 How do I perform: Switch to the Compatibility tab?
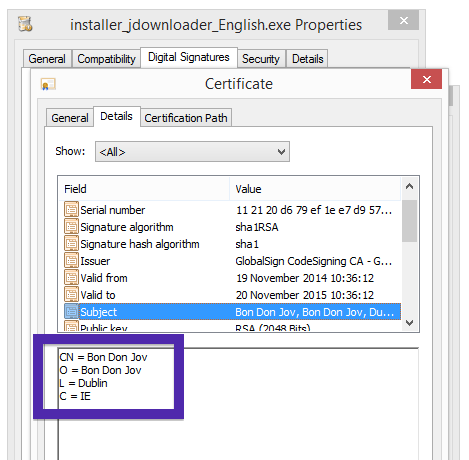[106, 59]
